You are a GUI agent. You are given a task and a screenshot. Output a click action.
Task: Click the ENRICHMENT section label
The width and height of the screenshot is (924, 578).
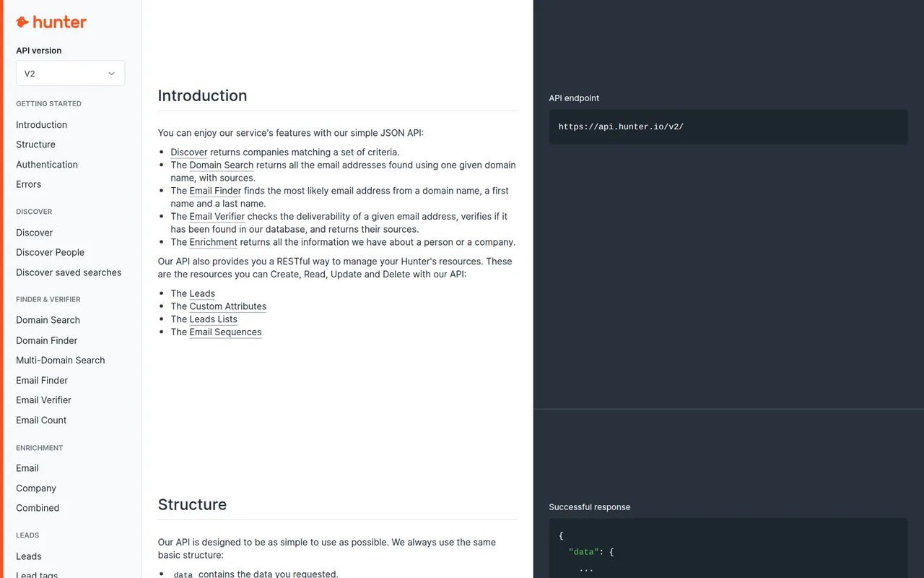tap(40, 448)
